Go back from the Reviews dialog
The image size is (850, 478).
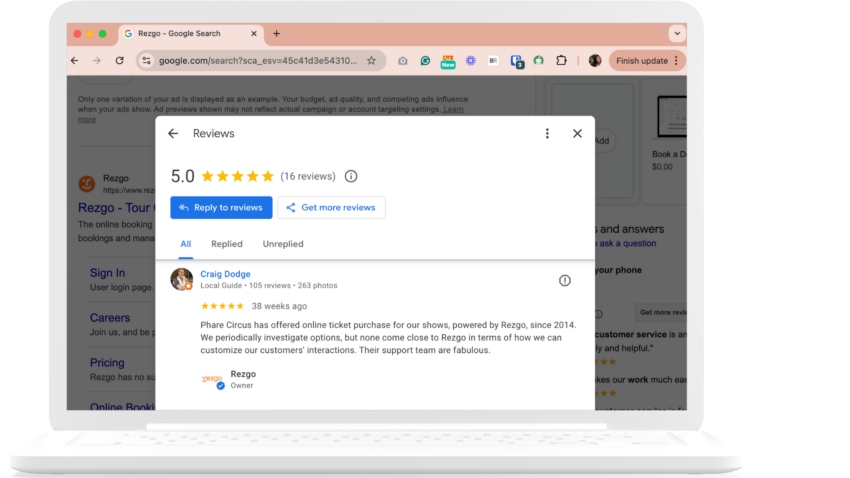[173, 133]
